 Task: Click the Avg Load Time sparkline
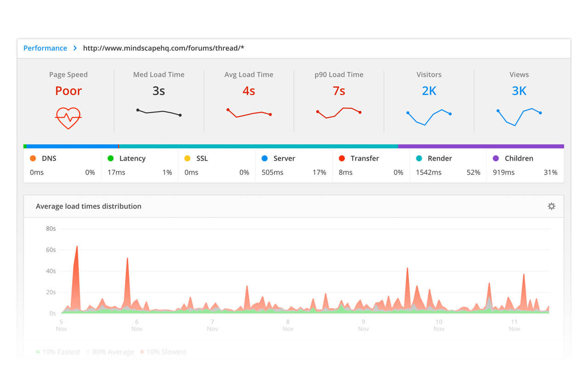pos(249,113)
